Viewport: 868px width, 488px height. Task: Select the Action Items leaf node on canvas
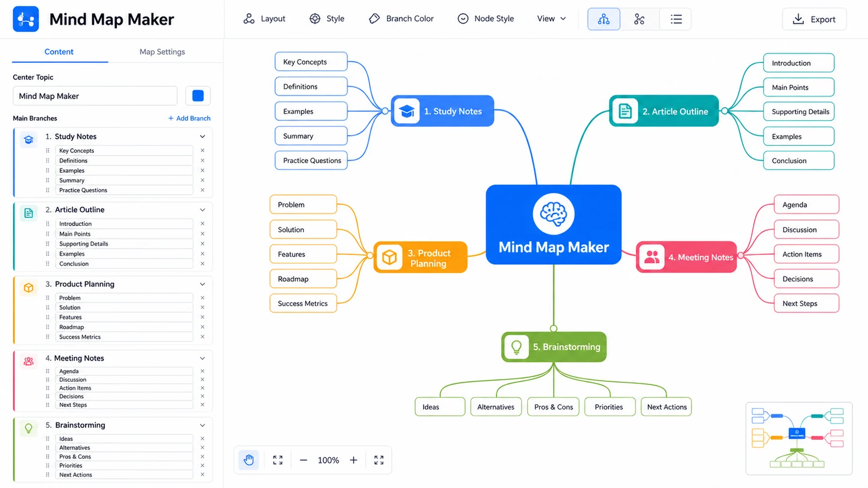pyautogui.click(x=806, y=254)
